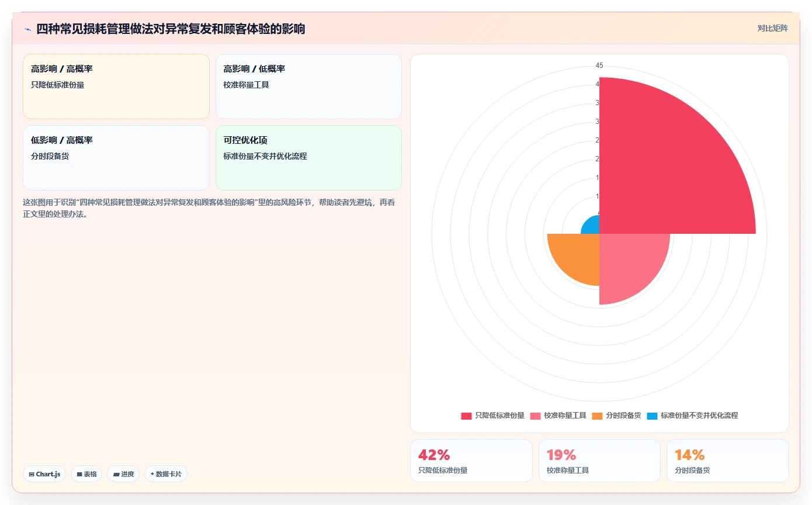Image resolution: width=812 pixels, height=505 pixels.
Task: Click 分时段备货 text in third card
Action: tap(50, 156)
